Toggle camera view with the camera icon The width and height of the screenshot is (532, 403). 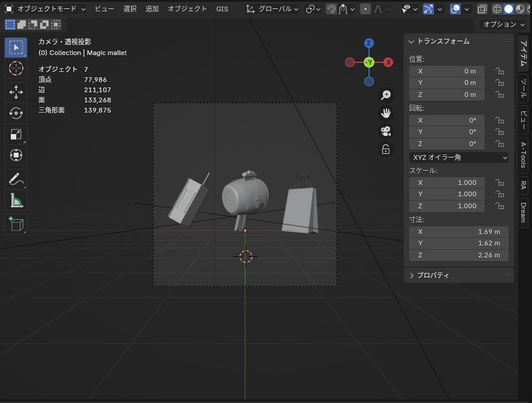(386, 131)
